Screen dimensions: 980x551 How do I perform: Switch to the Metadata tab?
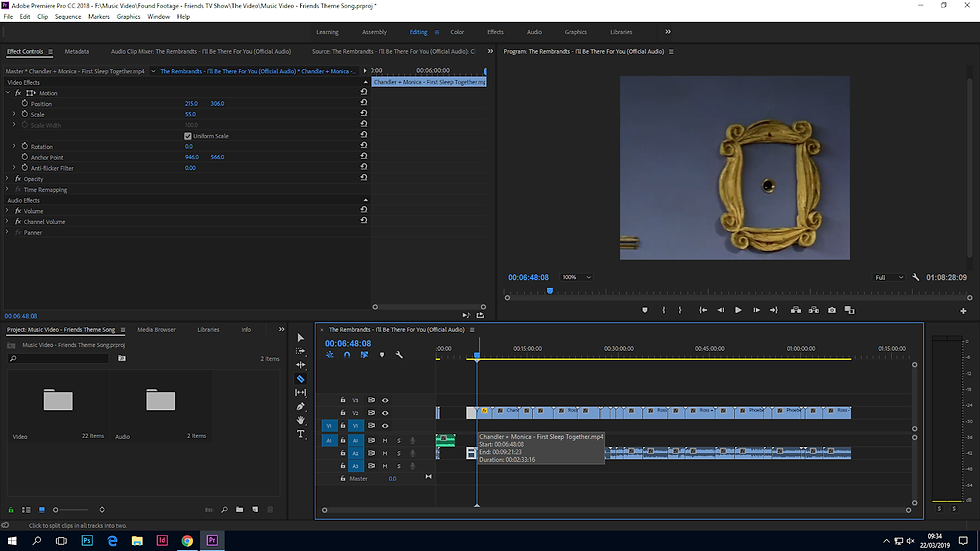(x=77, y=52)
